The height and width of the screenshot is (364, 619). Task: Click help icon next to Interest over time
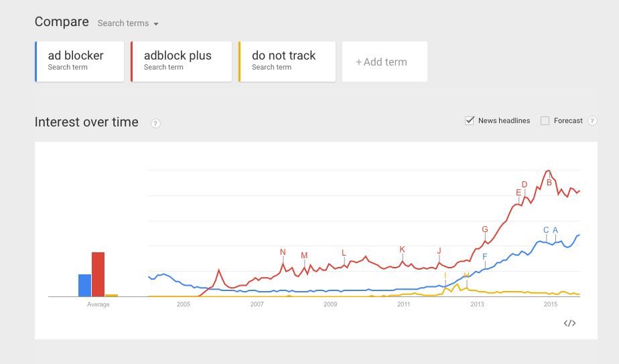pyautogui.click(x=155, y=123)
